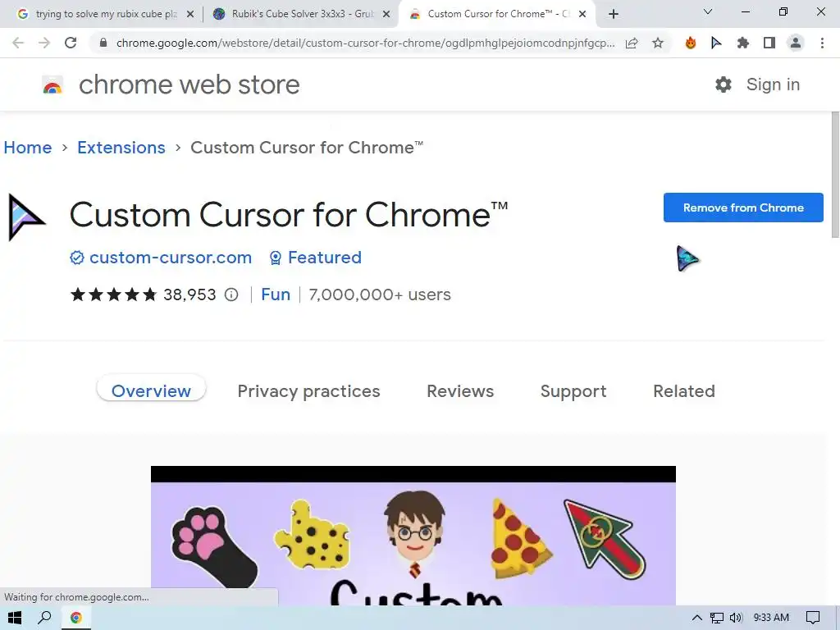Open a new browser tab
This screenshot has width=840, height=630.
pos(614,14)
